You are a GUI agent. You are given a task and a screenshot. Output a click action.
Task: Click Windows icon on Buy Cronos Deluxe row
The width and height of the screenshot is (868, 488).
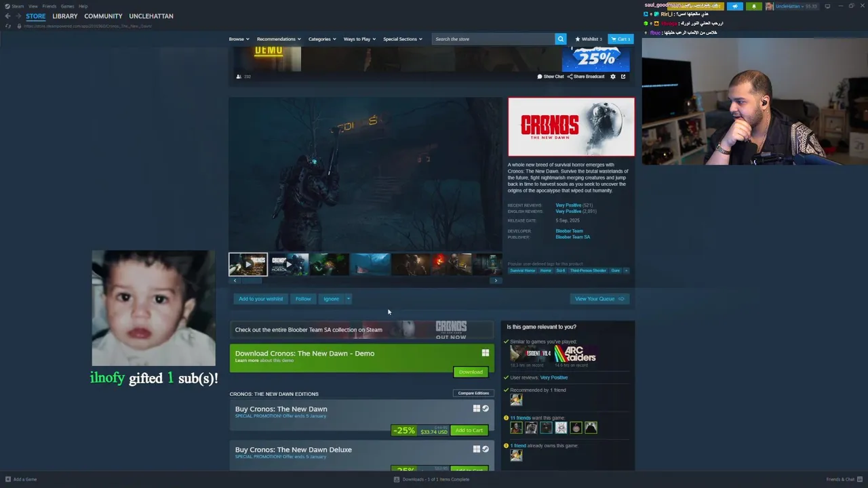tap(477, 449)
